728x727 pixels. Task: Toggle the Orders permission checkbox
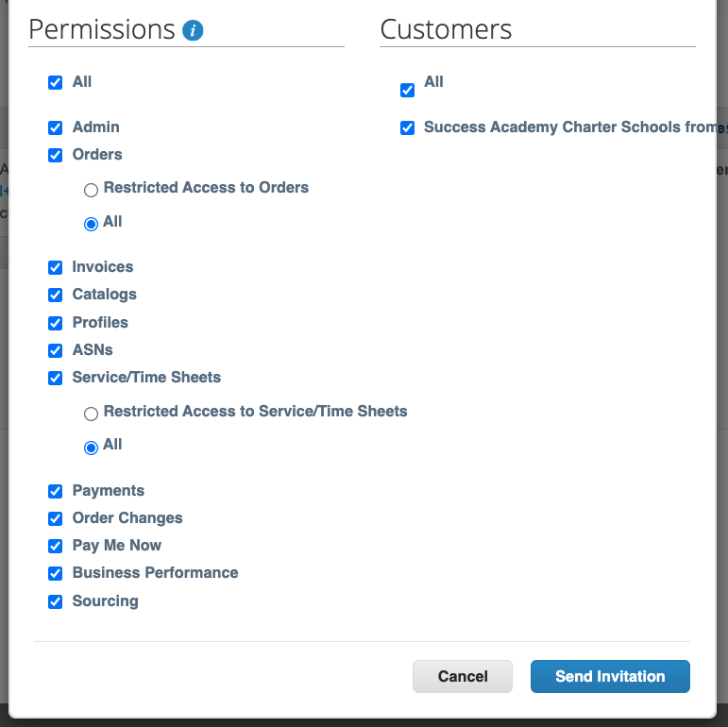[x=56, y=155]
